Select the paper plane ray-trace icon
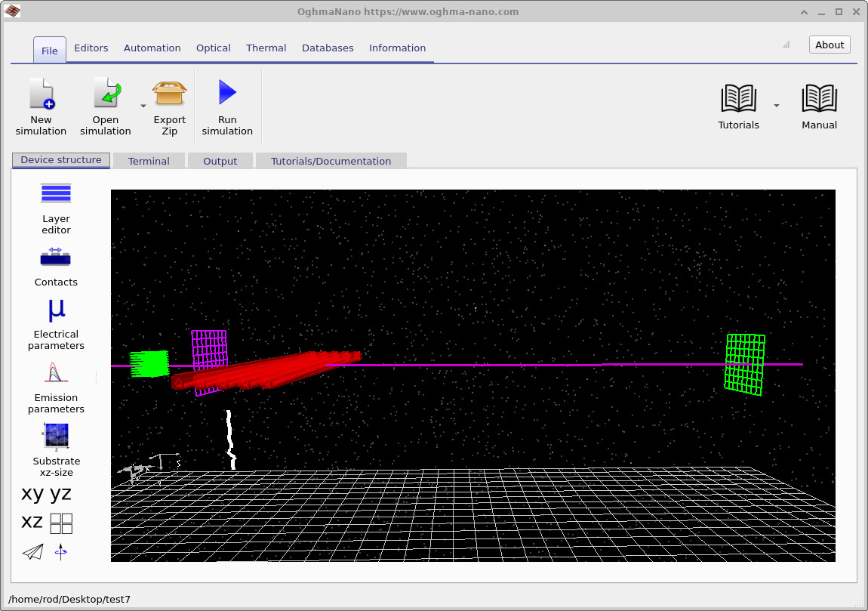The width and height of the screenshot is (868, 611). pyautogui.click(x=32, y=552)
